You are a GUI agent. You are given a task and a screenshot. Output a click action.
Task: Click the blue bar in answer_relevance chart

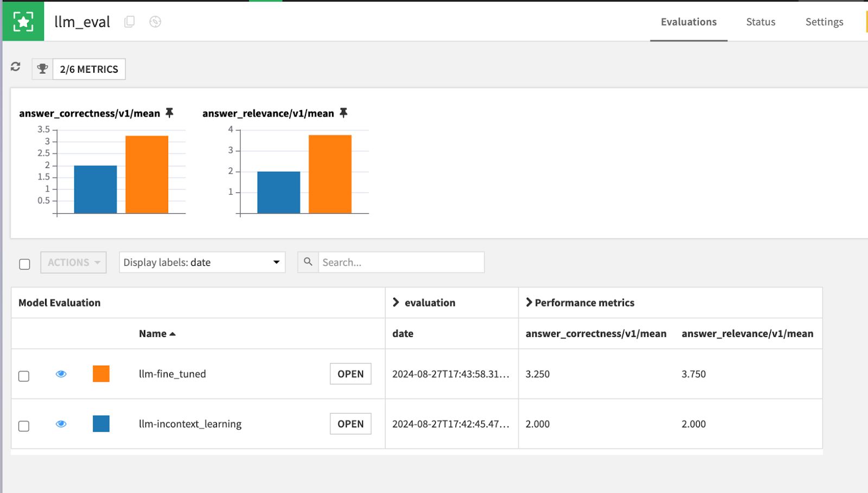[278, 193]
